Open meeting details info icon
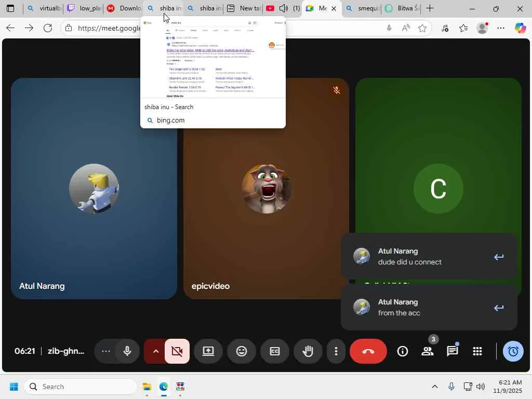Image resolution: width=532 pixels, height=399 pixels. click(403, 351)
